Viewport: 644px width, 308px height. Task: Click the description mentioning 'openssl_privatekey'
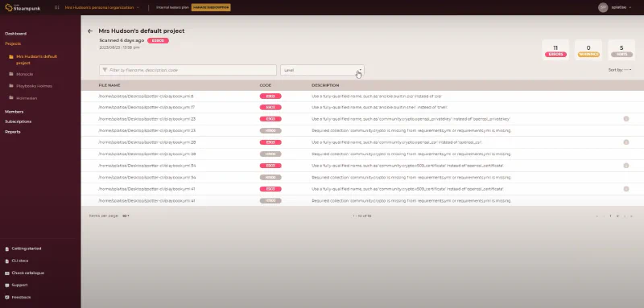click(411, 119)
